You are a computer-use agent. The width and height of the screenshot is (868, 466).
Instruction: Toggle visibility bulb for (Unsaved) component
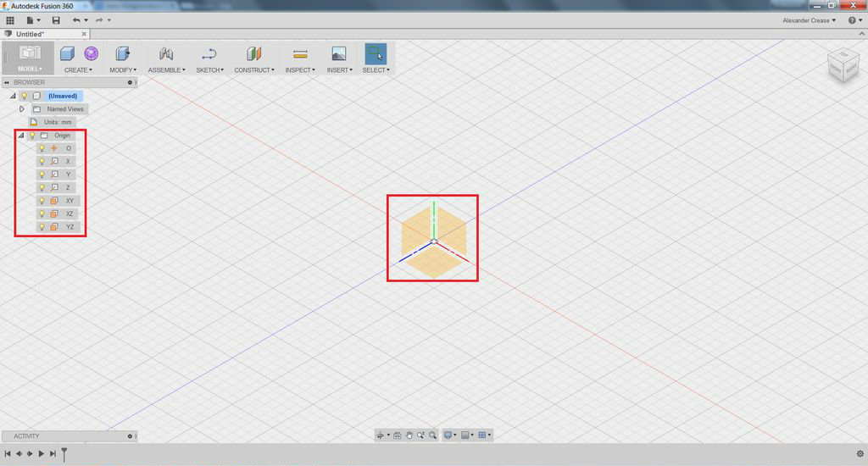click(x=25, y=96)
